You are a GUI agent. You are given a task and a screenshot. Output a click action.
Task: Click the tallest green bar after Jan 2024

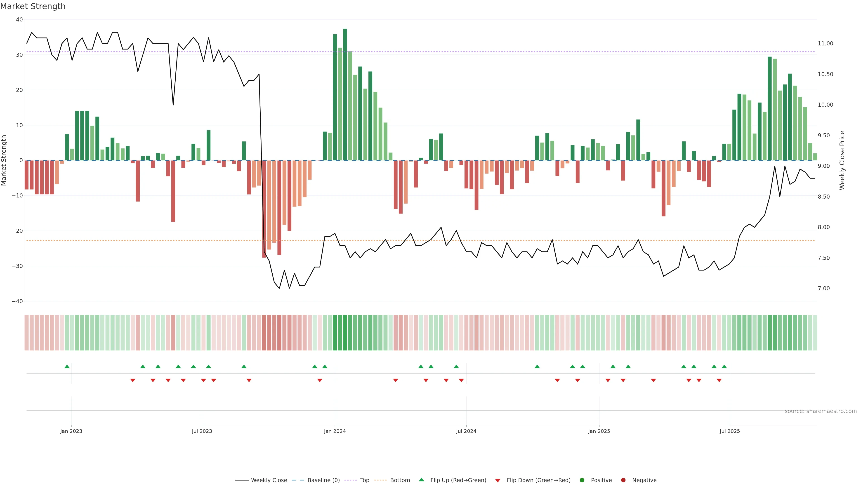[345, 94]
